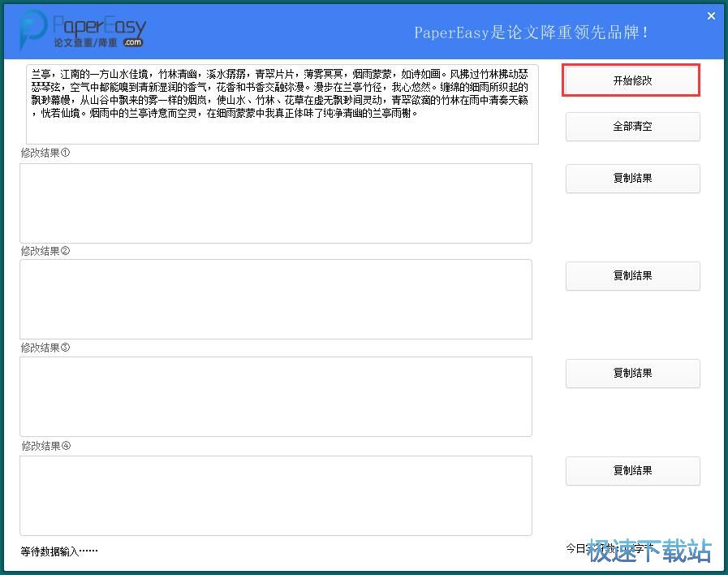This screenshot has width=728, height=575.
Task: Click the empty 修改结果④ result area
Action: pyautogui.click(x=276, y=495)
